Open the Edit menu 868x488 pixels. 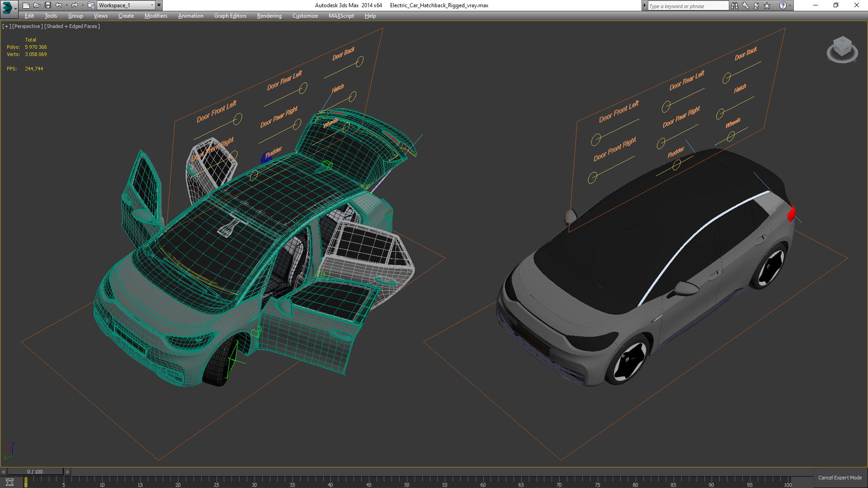(x=29, y=16)
